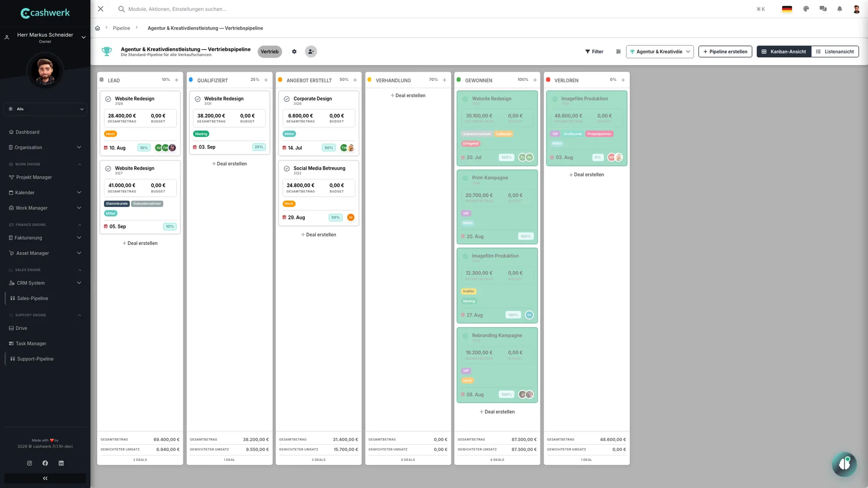
Task: Open the view options sliders icon
Action: (618, 51)
